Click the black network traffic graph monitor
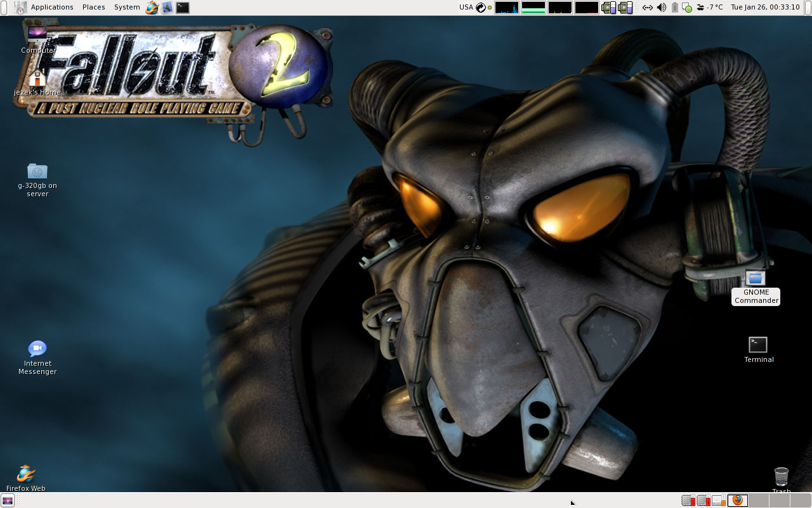The image size is (812, 508). click(560, 8)
